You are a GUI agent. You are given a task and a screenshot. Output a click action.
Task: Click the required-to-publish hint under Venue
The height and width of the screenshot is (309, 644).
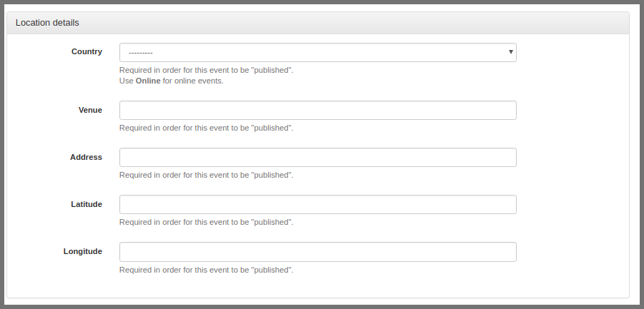click(x=206, y=128)
